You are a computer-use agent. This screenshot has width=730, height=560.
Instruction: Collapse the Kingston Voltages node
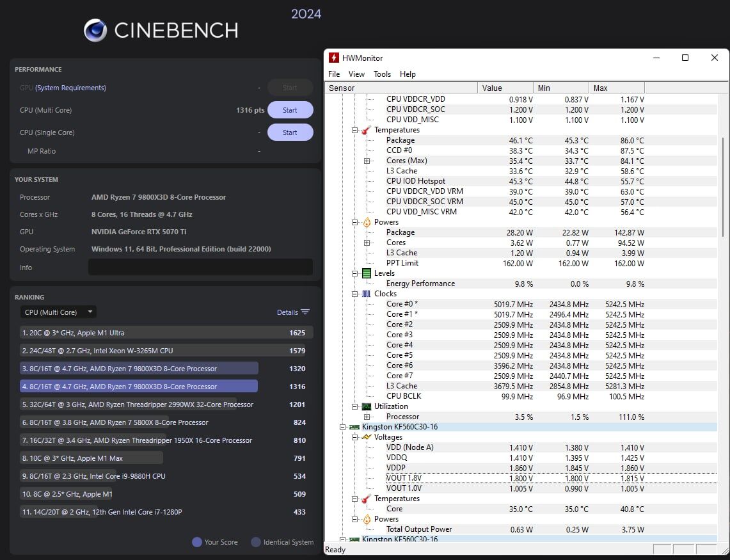click(x=354, y=438)
